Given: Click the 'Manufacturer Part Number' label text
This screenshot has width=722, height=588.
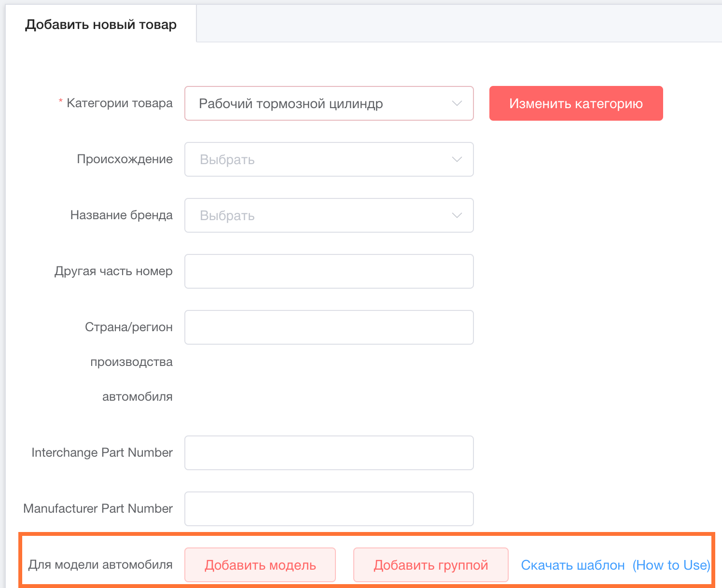Looking at the screenshot, I should (x=98, y=508).
